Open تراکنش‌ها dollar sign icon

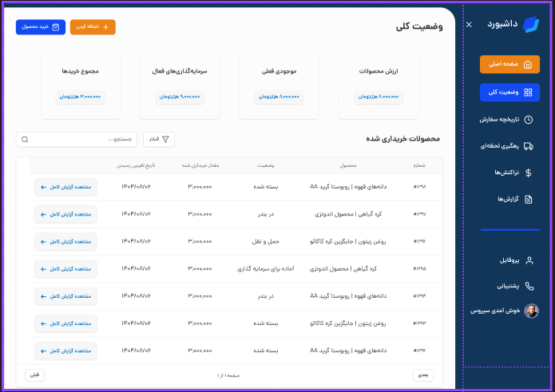tap(528, 172)
